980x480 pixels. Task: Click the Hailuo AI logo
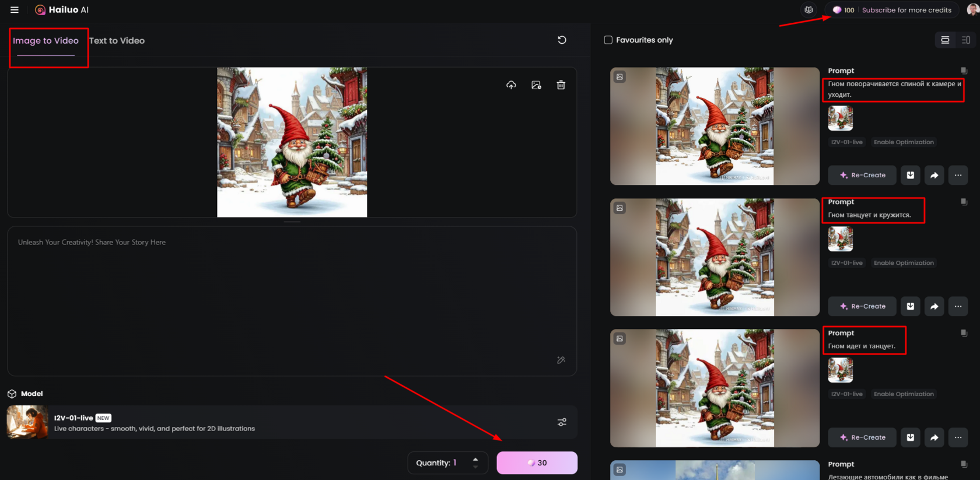62,10
